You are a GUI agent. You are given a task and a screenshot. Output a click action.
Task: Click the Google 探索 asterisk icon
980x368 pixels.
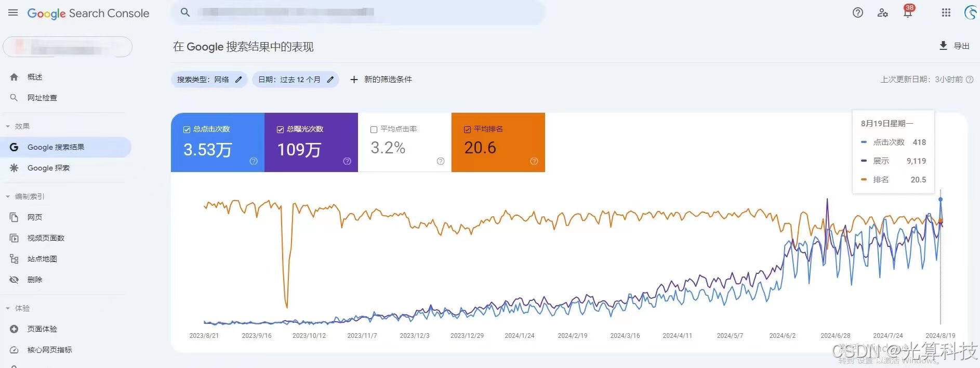point(14,168)
